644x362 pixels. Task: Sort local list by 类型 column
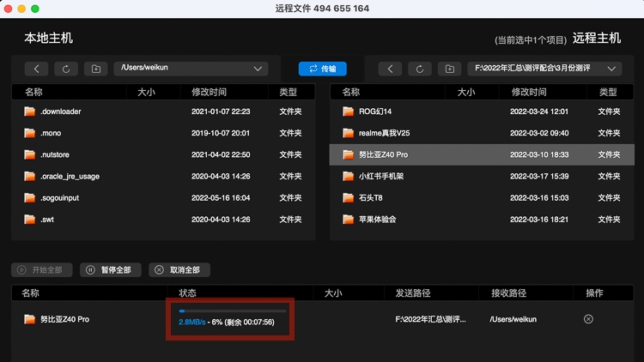[288, 92]
